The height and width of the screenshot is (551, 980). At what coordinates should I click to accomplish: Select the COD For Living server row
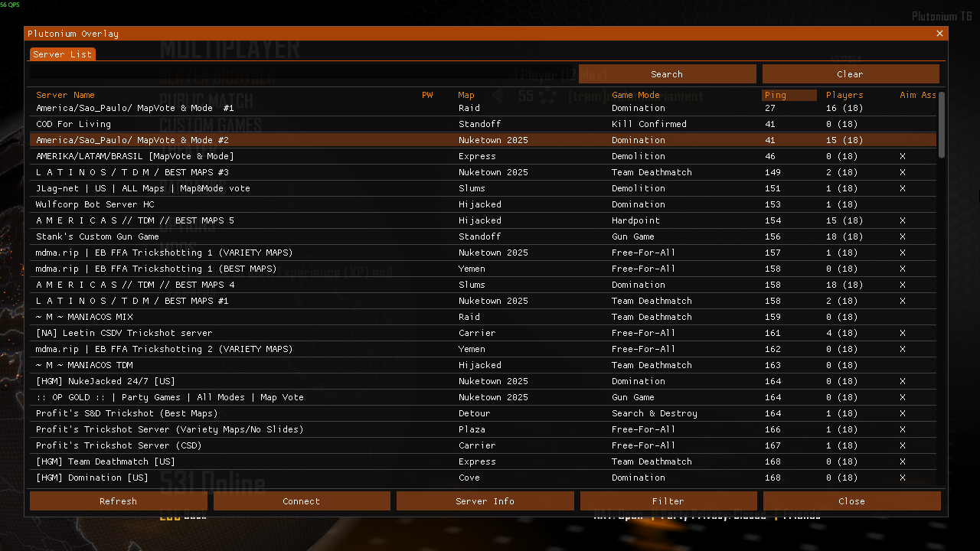pos(483,124)
